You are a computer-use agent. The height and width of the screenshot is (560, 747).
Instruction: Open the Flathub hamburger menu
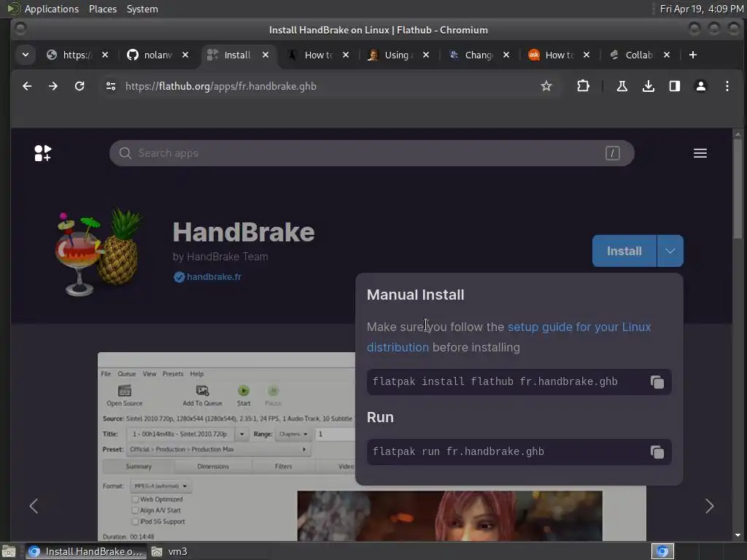click(x=700, y=153)
